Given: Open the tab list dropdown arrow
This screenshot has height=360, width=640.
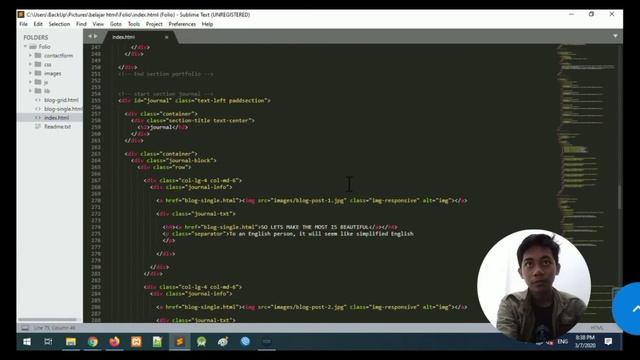Looking at the screenshot, I should pyautogui.click(x=615, y=36).
